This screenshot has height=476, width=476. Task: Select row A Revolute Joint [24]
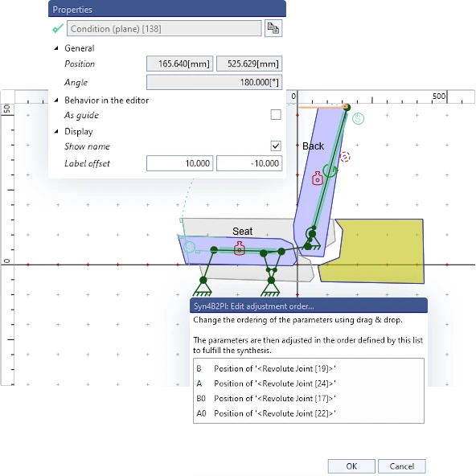[309, 384]
